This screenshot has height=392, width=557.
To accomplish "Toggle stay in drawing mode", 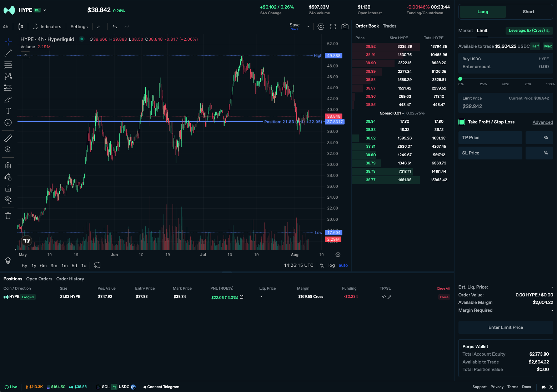I will pos(8,177).
